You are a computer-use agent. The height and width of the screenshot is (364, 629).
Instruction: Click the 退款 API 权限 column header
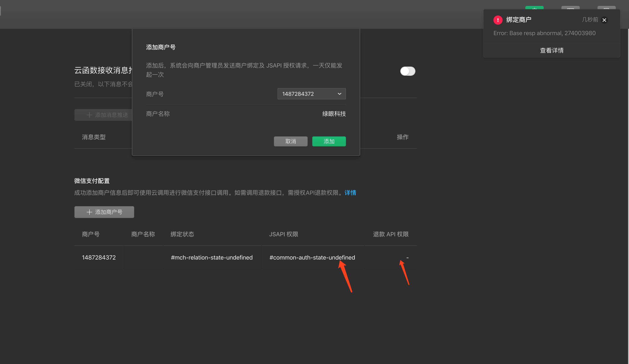pos(391,234)
